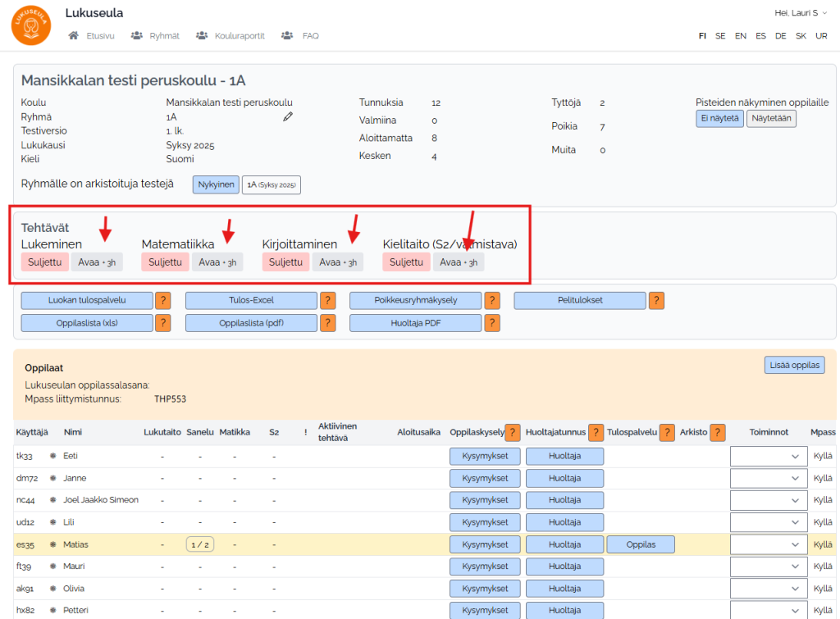Open help icon next to Pelitulokset

click(656, 301)
